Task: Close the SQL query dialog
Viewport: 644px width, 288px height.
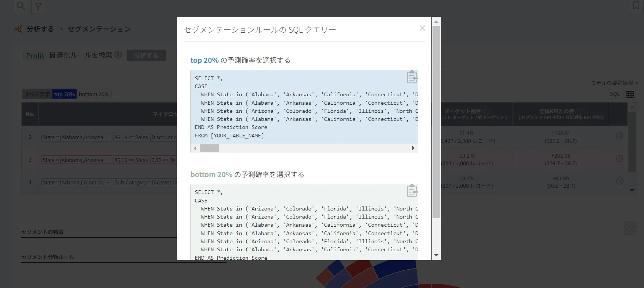Action: pos(422,28)
